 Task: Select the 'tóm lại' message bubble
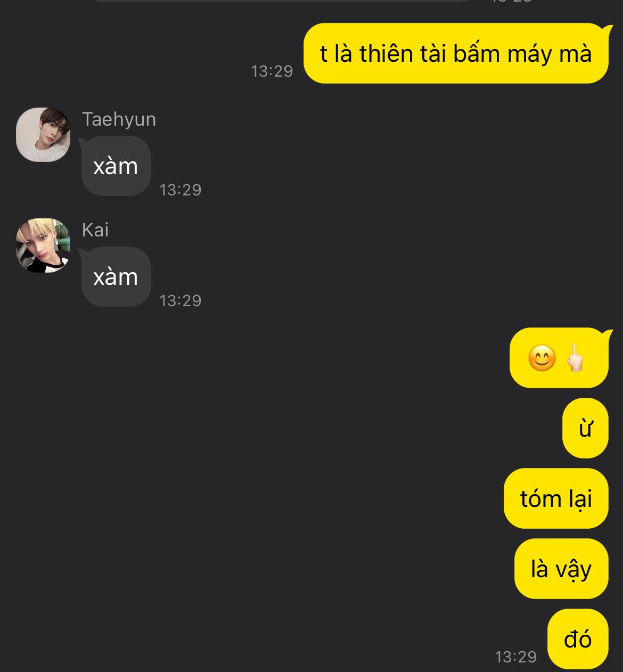point(556,498)
